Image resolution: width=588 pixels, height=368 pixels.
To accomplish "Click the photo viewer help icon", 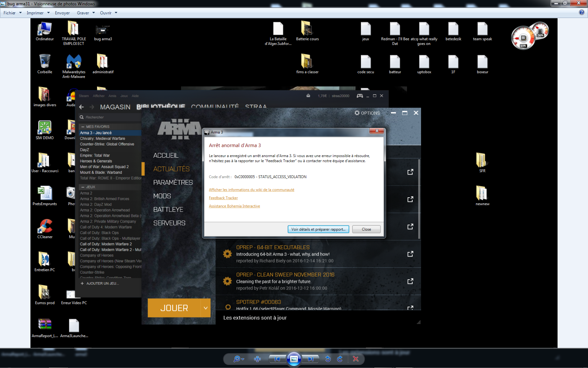I will (x=581, y=13).
